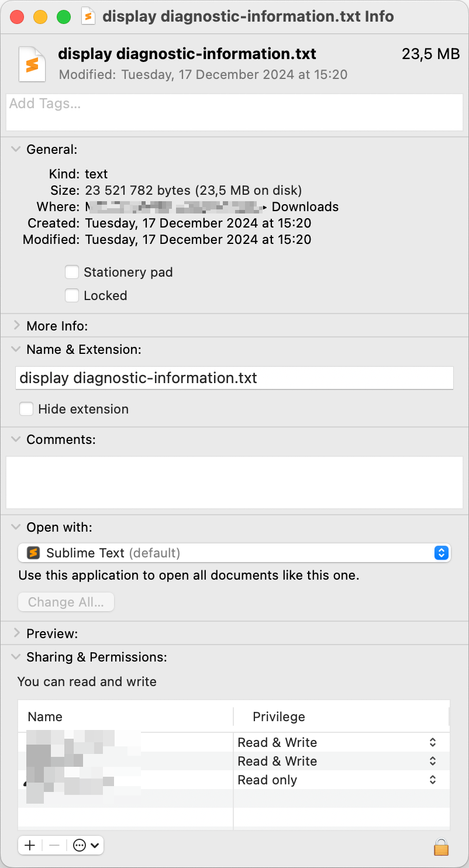Click inside the Comments text area
Screen dimensions: 469x868
[x=234, y=482]
